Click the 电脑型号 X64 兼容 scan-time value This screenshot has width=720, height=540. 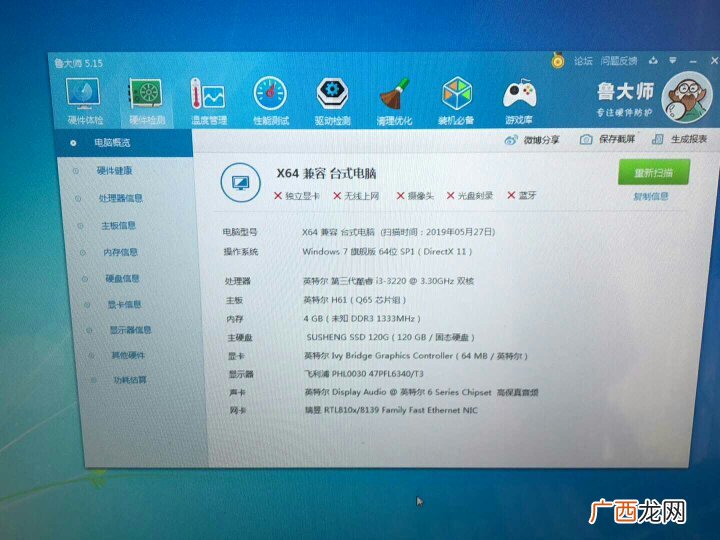coord(399,232)
